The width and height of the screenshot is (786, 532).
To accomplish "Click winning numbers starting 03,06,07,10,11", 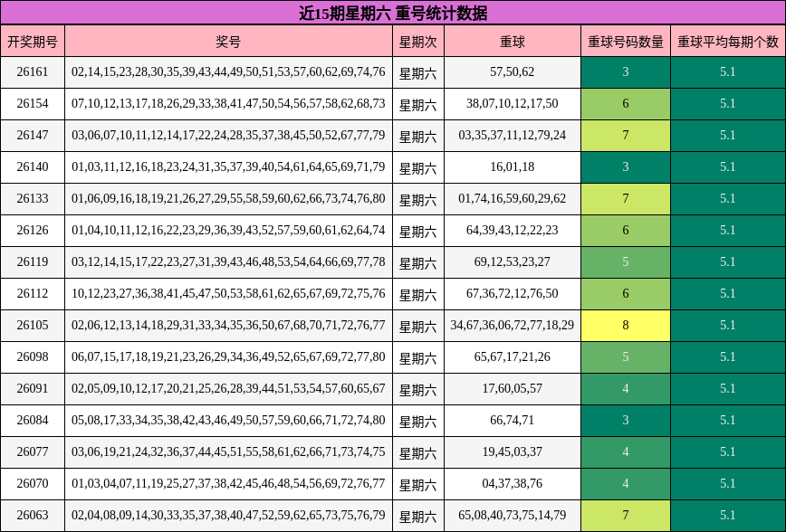I will tap(228, 135).
